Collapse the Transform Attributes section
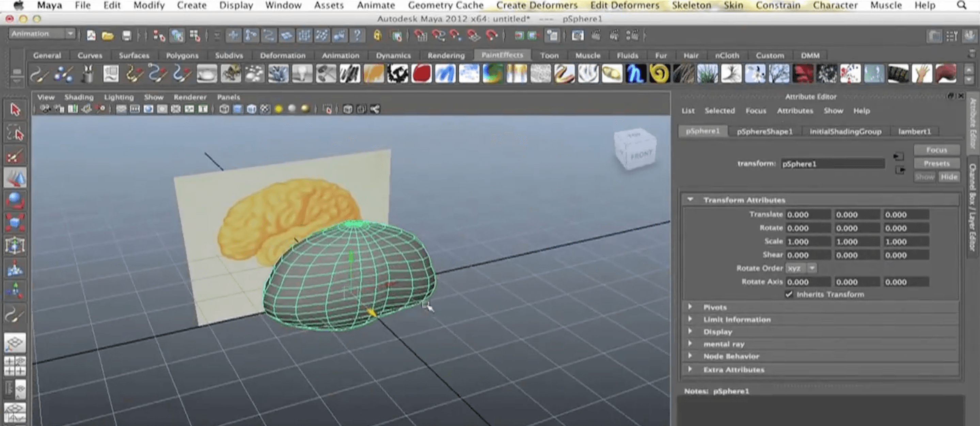The height and width of the screenshot is (426, 980). click(691, 199)
